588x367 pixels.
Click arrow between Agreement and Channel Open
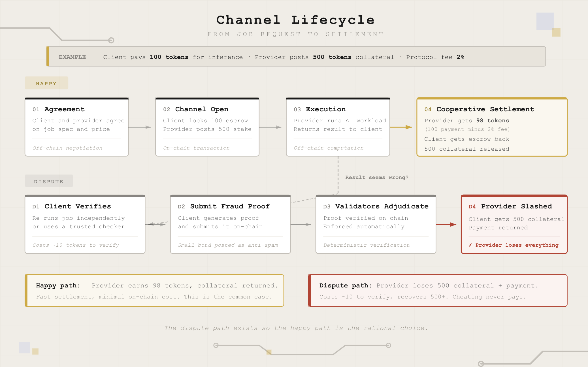click(140, 127)
